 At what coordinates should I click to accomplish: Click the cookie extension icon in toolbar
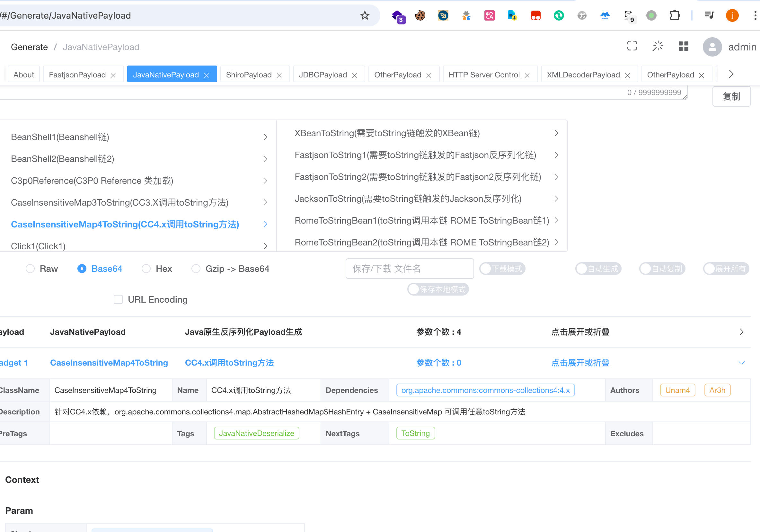(420, 15)
